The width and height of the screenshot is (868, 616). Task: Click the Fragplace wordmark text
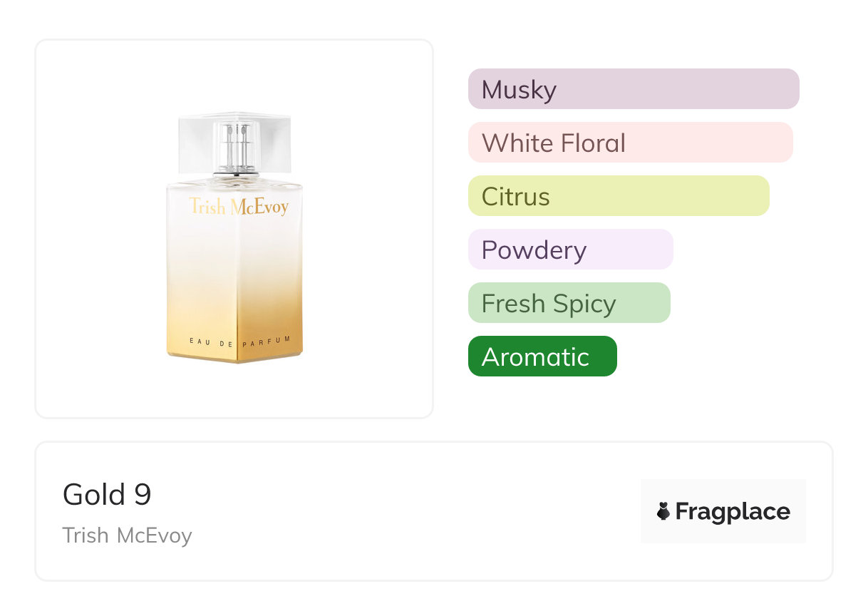point(733,511)
